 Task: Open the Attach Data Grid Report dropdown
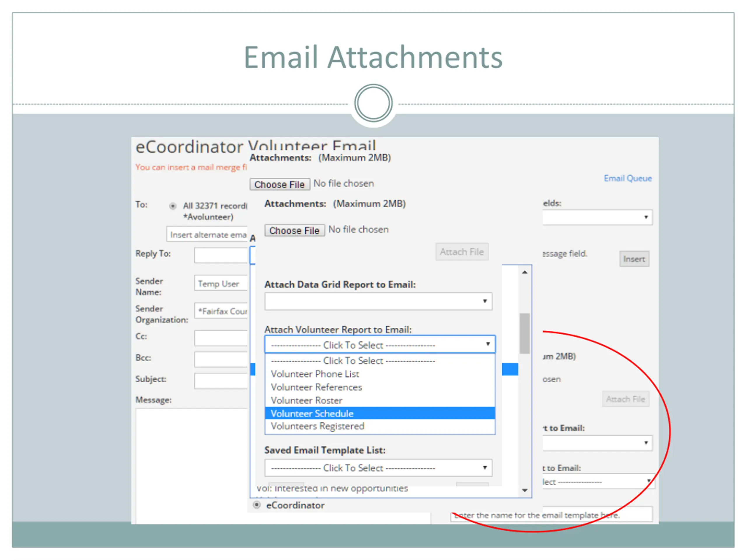378,301
